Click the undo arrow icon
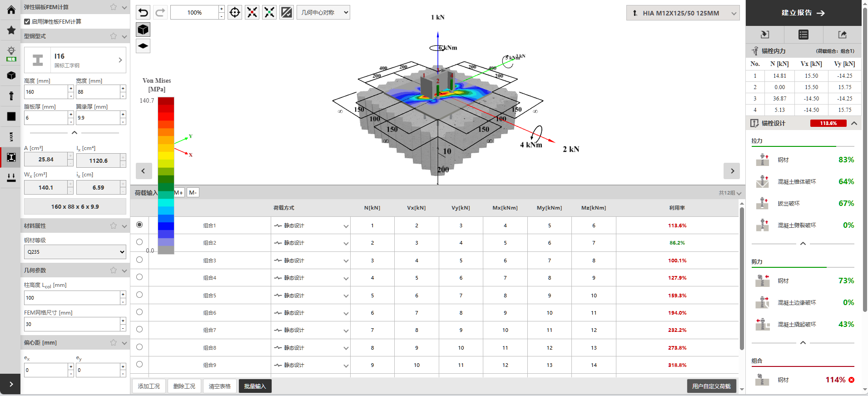 click(143, 12)
